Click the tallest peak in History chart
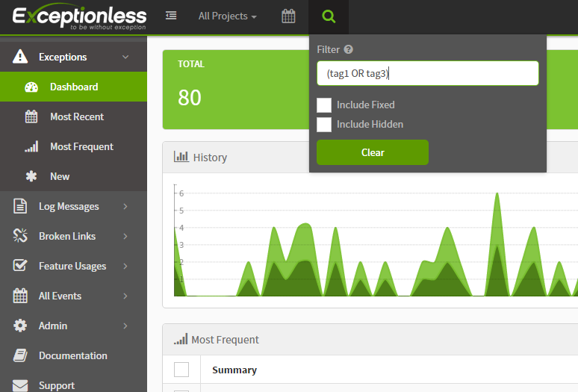The image size is (578, 392). pyautogui.click(x=497, y=194)
